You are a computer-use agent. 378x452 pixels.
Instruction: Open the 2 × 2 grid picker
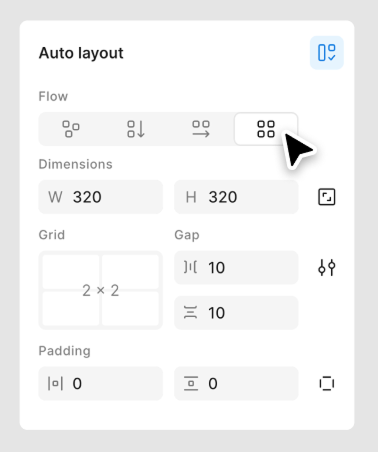pos(101,290)
